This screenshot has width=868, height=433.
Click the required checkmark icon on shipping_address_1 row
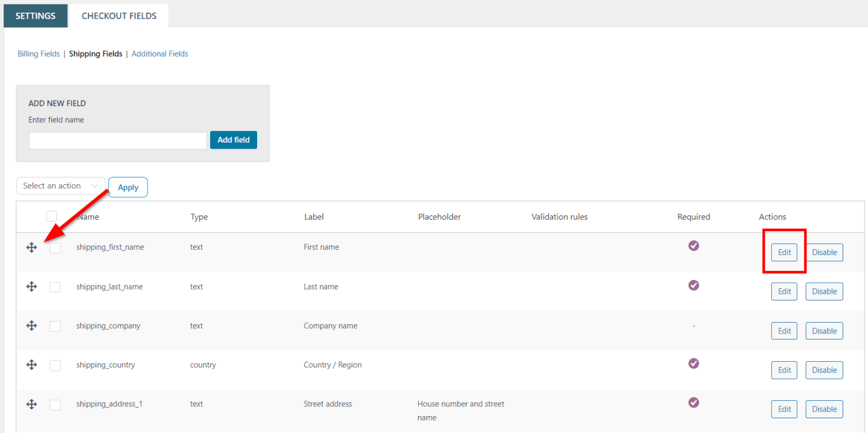(x=693, y=402)
